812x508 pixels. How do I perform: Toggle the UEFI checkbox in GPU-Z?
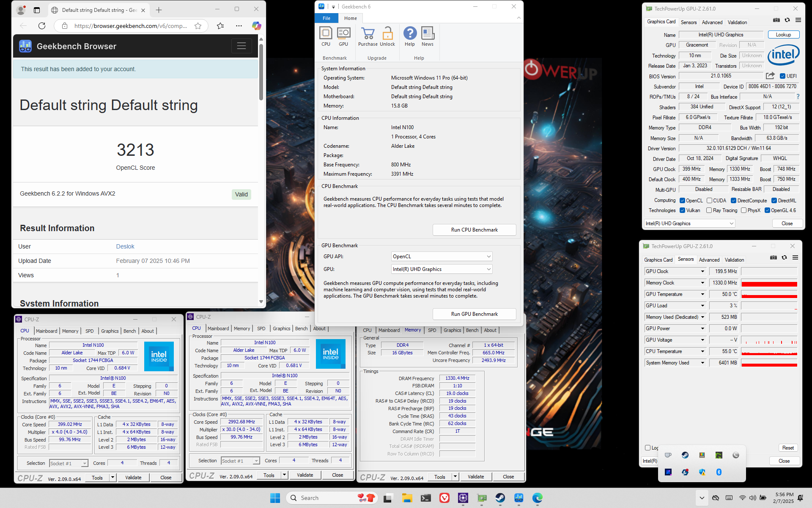point(782,76)
